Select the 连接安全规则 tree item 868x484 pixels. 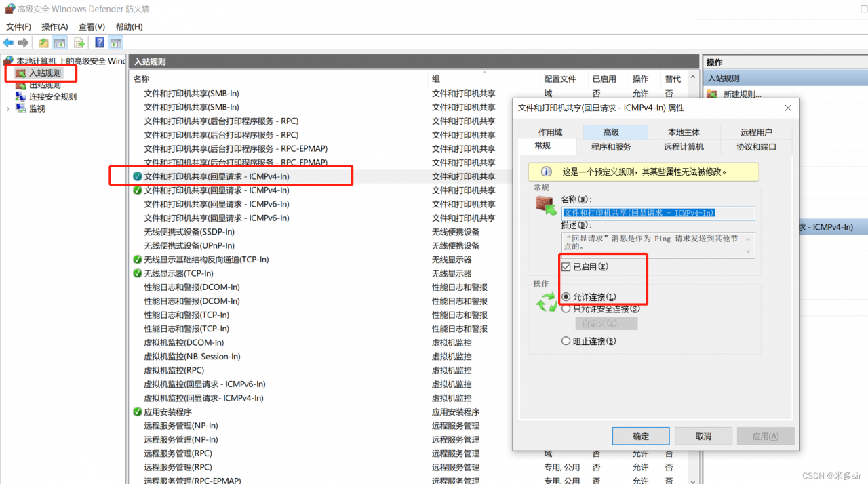point(53,97)
